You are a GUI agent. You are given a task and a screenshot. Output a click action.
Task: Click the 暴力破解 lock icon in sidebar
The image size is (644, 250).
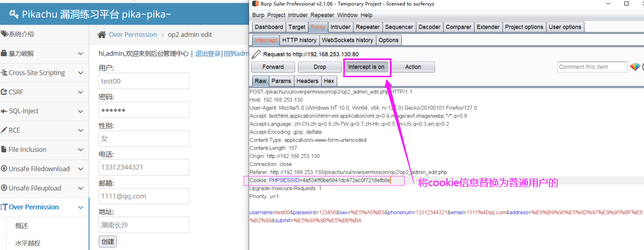coord(4,53)
